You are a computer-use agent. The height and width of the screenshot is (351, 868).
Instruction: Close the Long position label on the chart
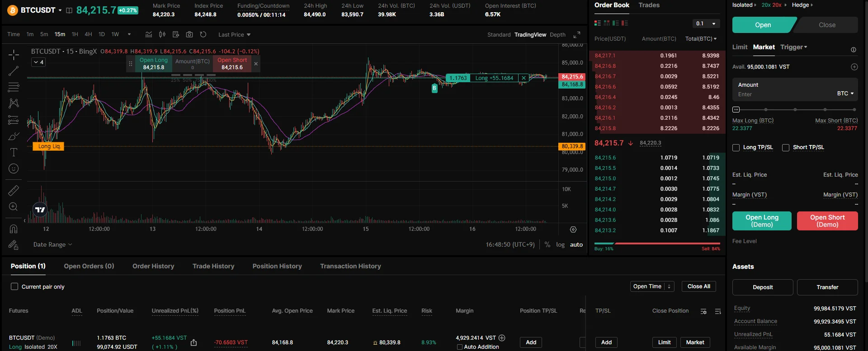[x=524, y=78]
